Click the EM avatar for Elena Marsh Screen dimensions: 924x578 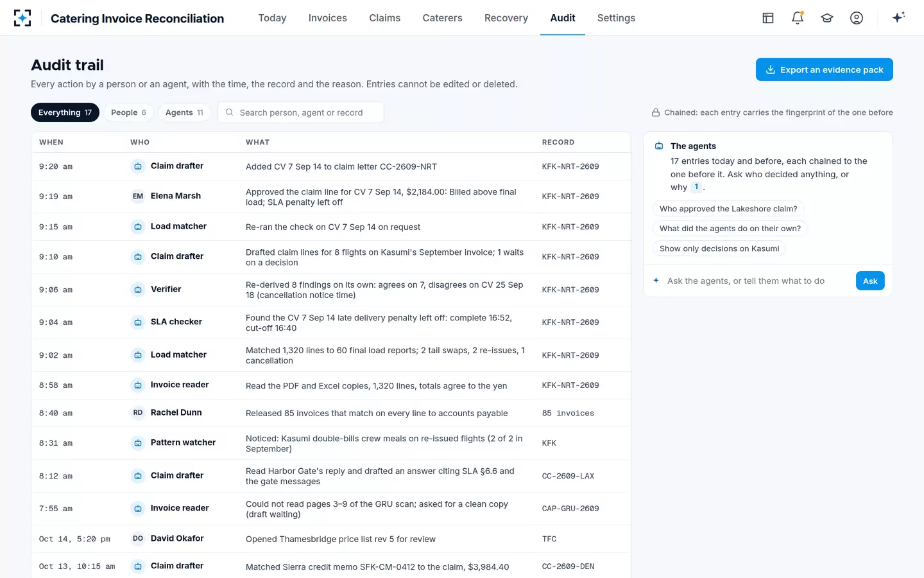click(138, 197)
